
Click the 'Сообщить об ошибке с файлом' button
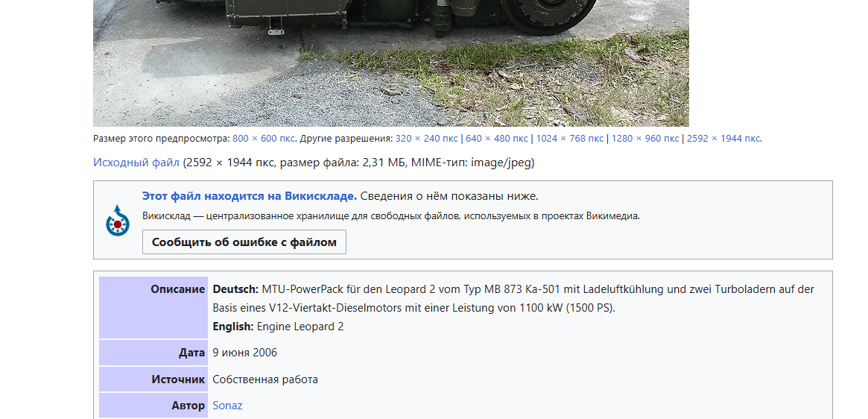click(244, 242)
